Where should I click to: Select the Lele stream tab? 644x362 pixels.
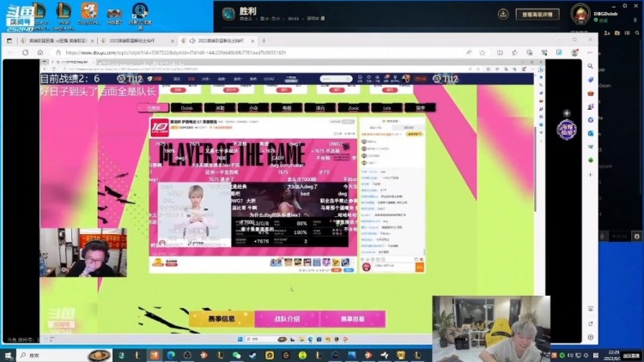point(386,108)
